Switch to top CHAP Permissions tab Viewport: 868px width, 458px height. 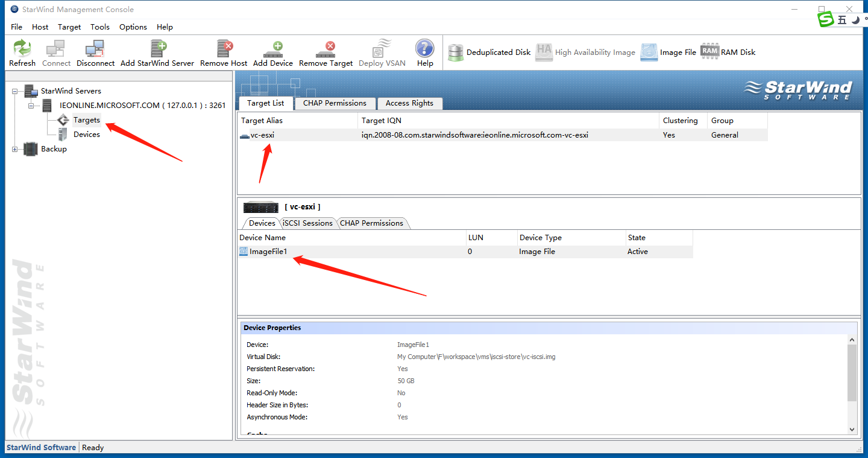[x=335, y=103]
